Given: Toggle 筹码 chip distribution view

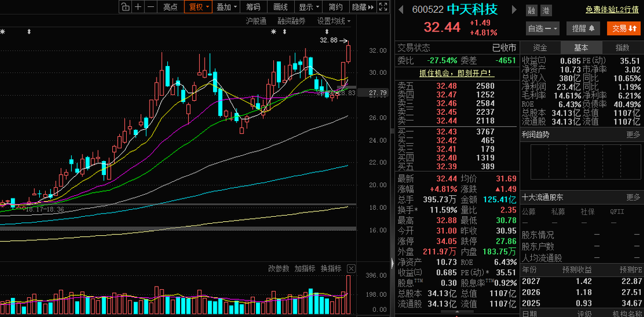Looking at the screenshot, I should (x=254, y=6).
